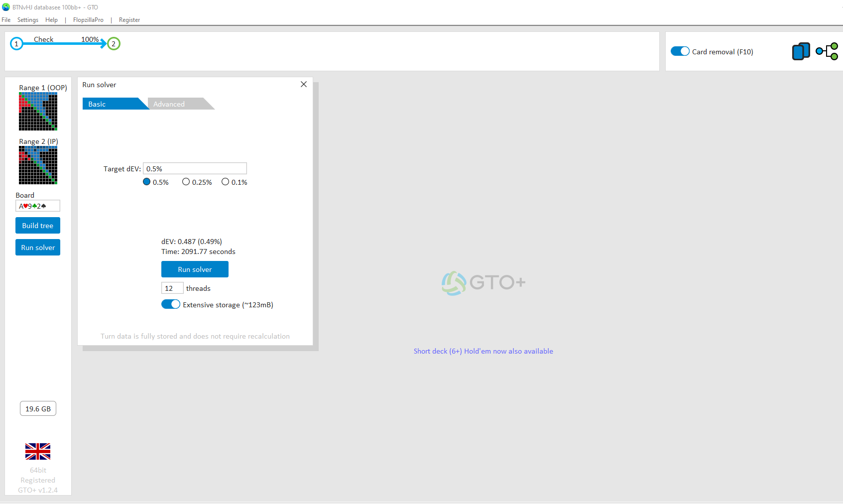This screenshot has width=843, height=504.
Task: Click the Target dEV input field
Action: tap(195, 168)
